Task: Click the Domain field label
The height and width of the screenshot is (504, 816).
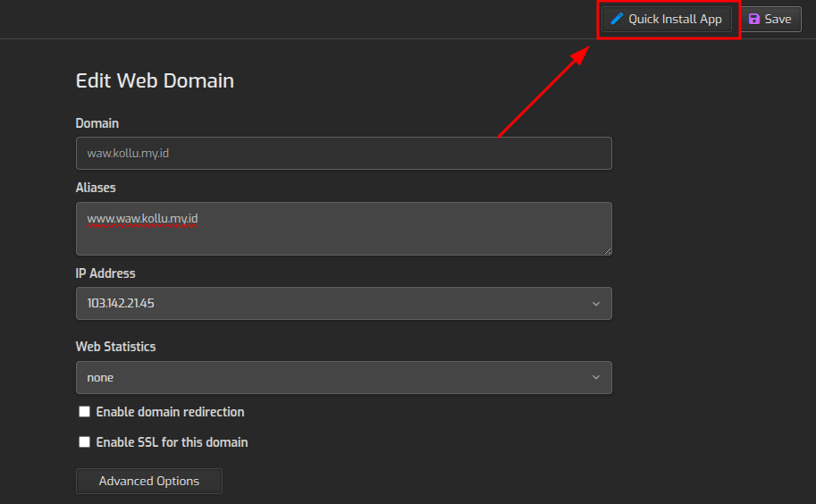Action: click(x=97, y=123)
